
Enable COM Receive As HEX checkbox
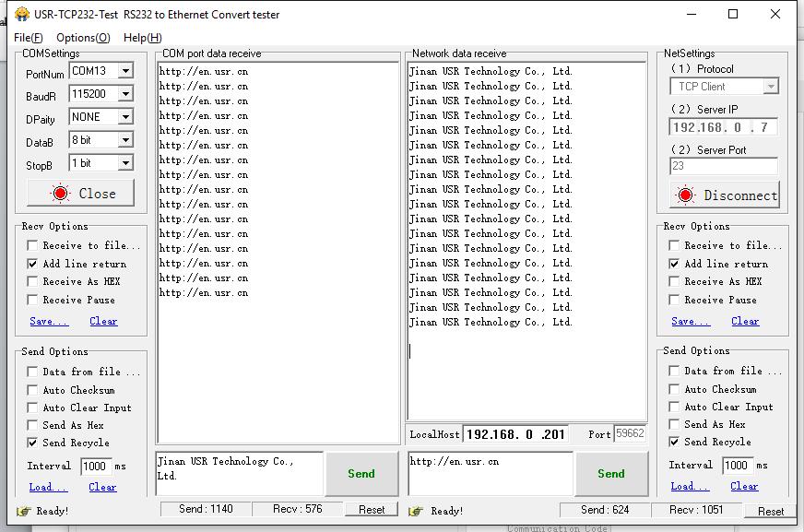32,281
